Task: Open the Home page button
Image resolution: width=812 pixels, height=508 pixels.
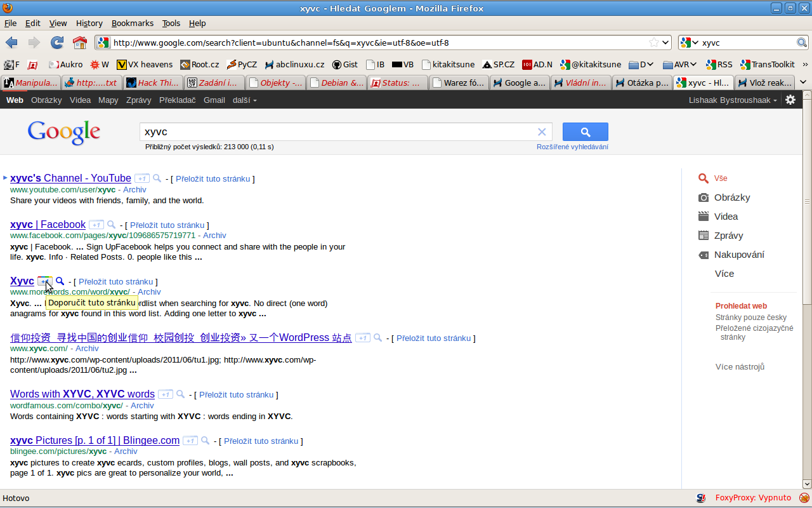Action: point(80,43)
